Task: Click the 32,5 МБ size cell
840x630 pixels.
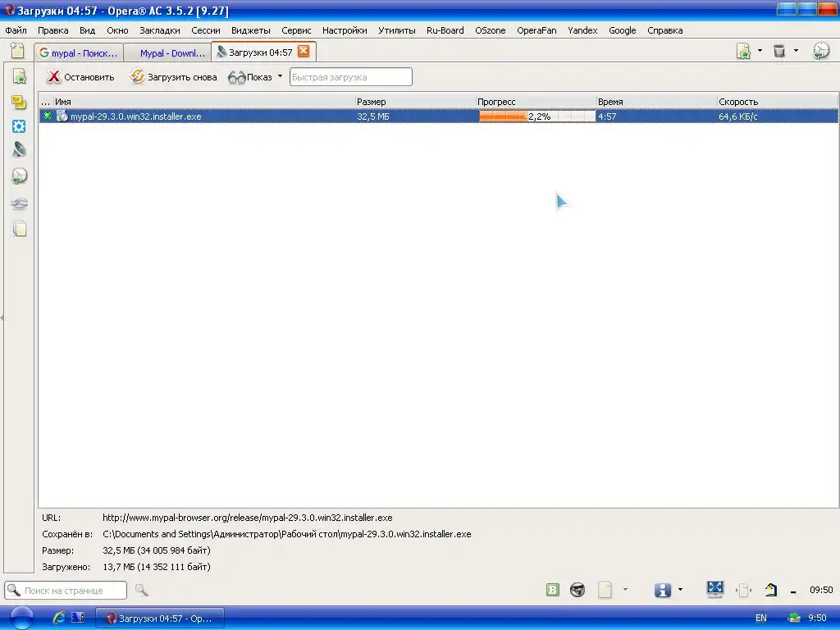Action: pyautogui.click(x=373, y=116)
